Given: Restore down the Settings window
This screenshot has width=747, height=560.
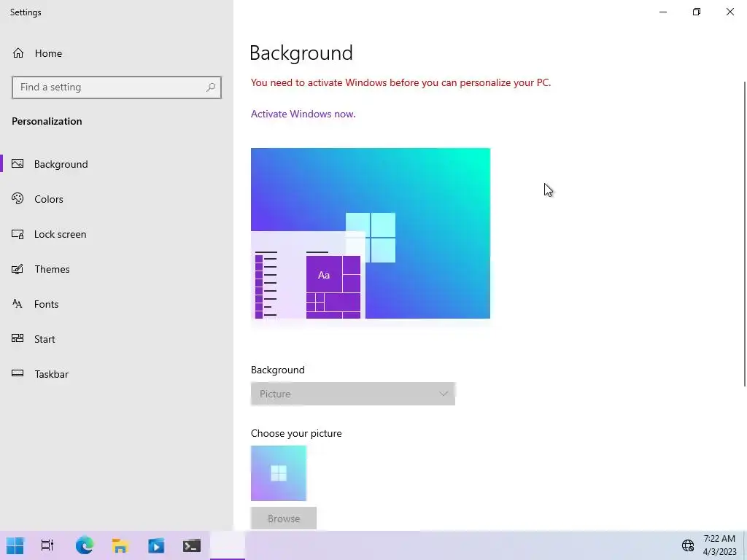Looking at the screenshot, I should point(697,12).
